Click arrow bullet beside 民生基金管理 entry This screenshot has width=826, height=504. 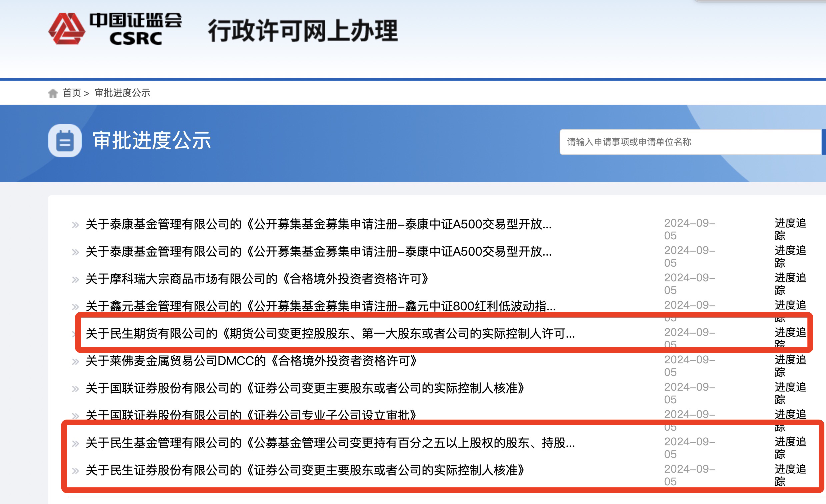[x=75, y=443]
